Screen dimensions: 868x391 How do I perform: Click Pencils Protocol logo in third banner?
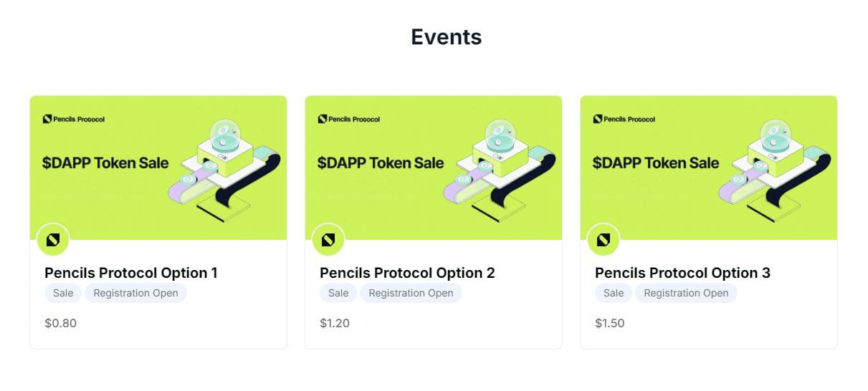(624, 119)
